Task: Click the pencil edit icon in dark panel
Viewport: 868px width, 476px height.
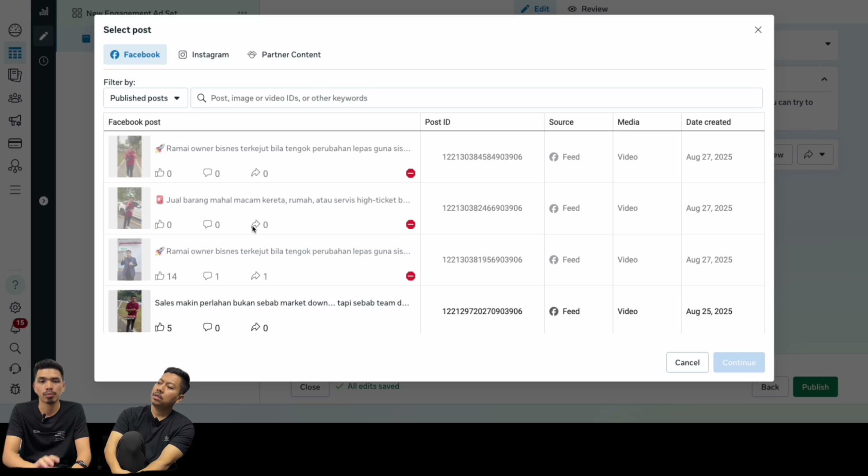Action: (x=43, y=36)
